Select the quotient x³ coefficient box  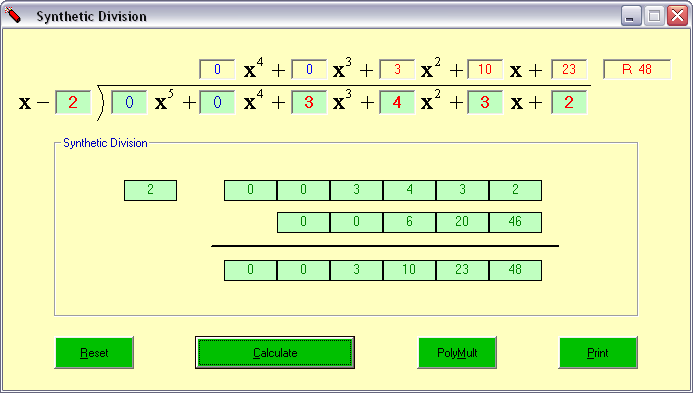[x=309, y=69]
